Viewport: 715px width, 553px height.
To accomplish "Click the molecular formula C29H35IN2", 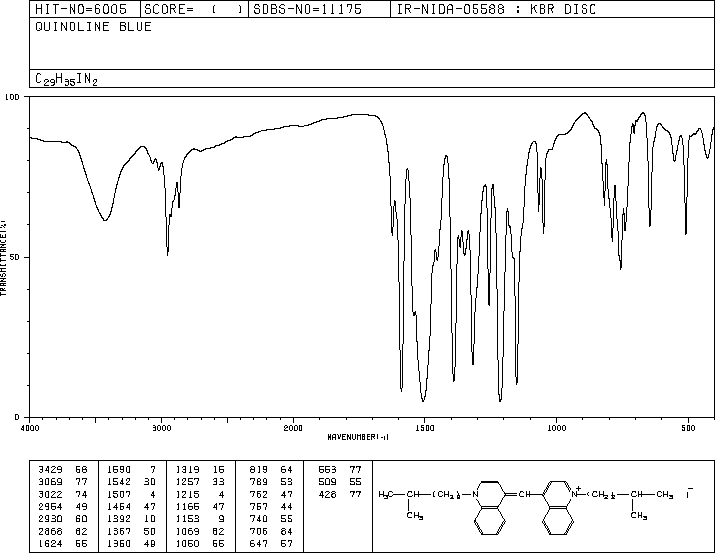I will pos(67,79).
